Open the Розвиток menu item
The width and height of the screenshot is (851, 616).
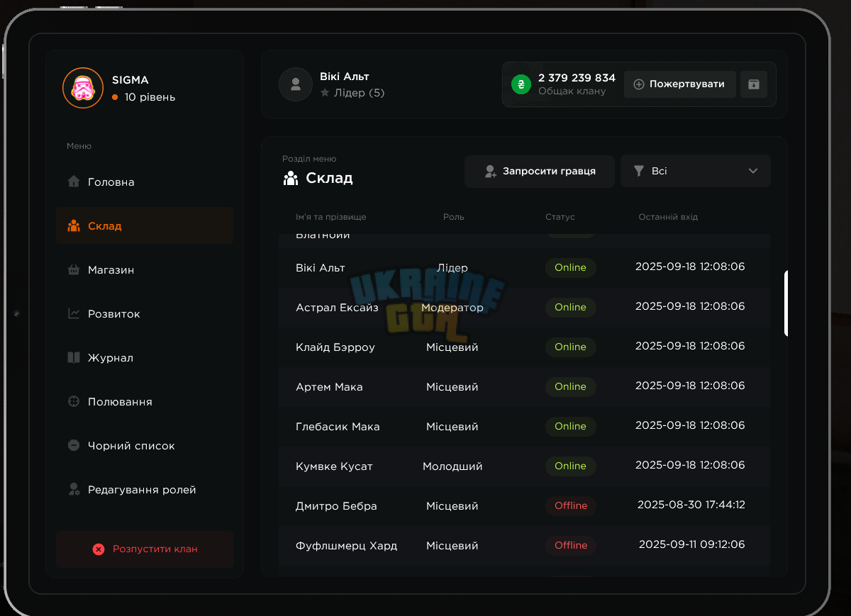pyautogui.click(x=145, y=313)
